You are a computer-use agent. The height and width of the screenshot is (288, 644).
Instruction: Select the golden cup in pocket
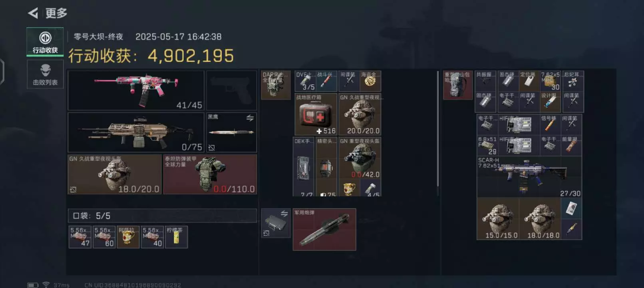128,237
